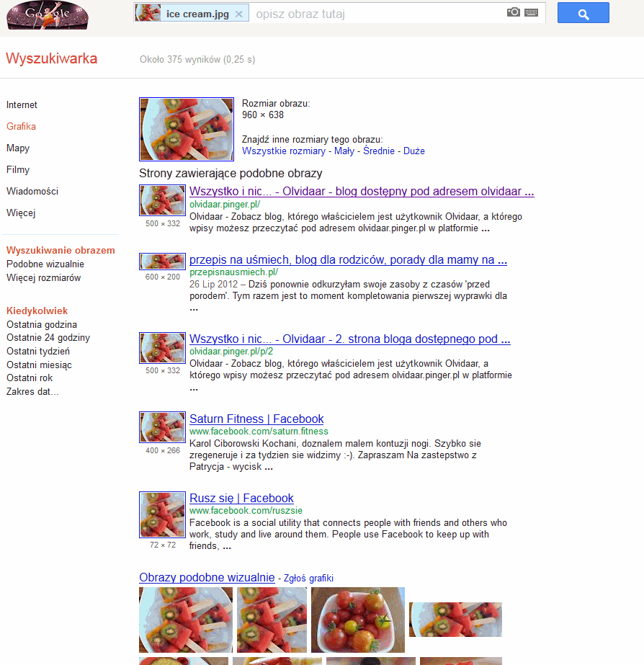Remove the ice cream.jpg image chip
Image resolution: width=644 pixels, height=665 pixels.
point(239,14)
